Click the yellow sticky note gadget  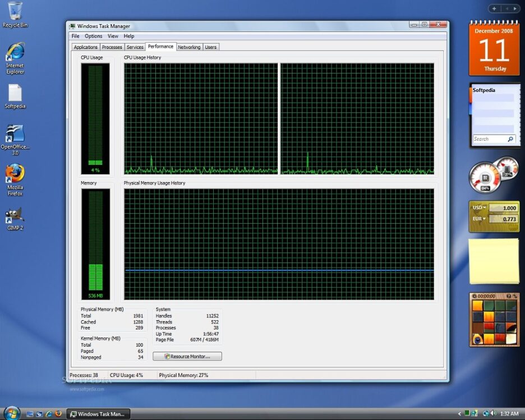[494, 261]
